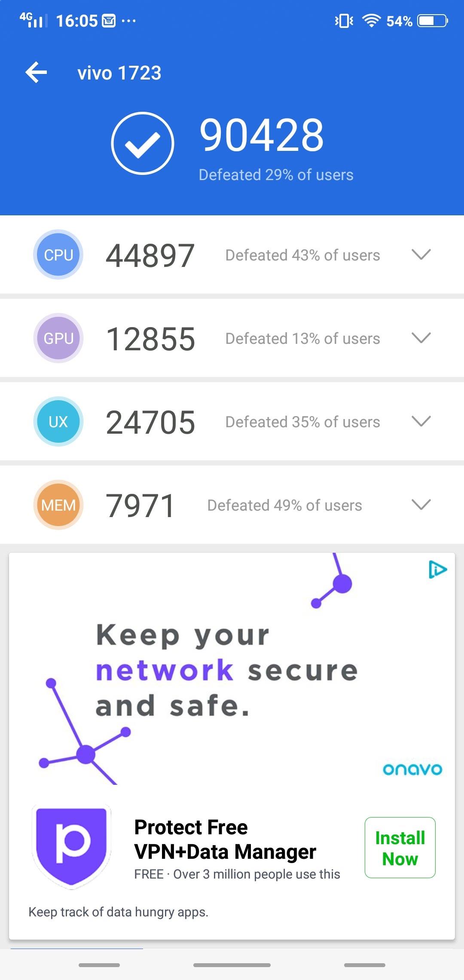Open the AdChoices info icon

click(437, 570)
